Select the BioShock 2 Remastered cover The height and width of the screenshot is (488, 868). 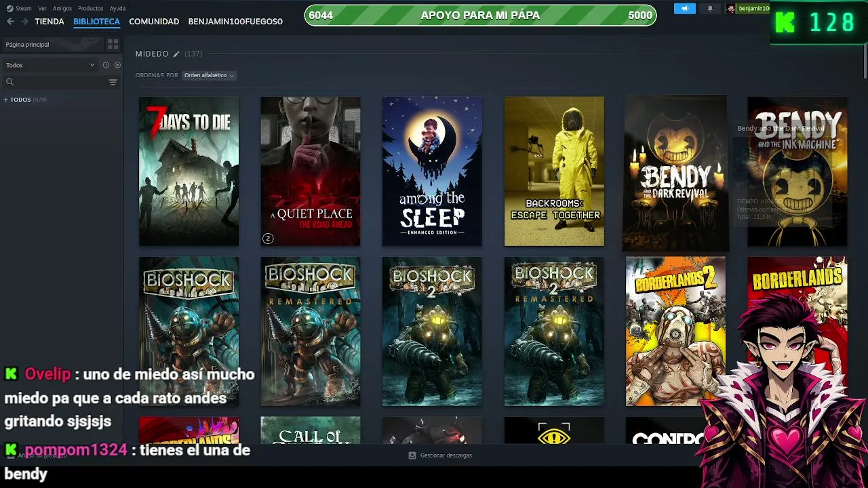[x=554, y=331]
